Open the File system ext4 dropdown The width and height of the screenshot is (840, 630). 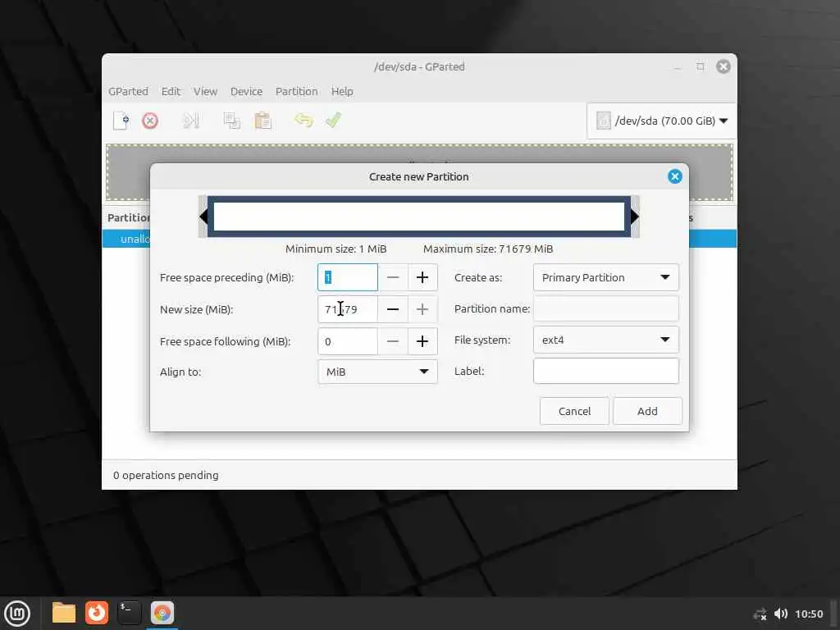tap(606, 340)
